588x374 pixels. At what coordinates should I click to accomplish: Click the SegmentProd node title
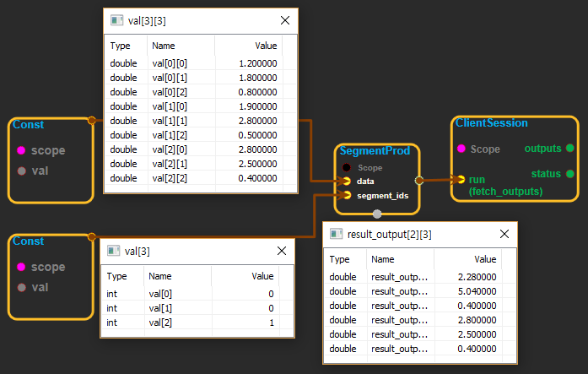tap(375, 152)
